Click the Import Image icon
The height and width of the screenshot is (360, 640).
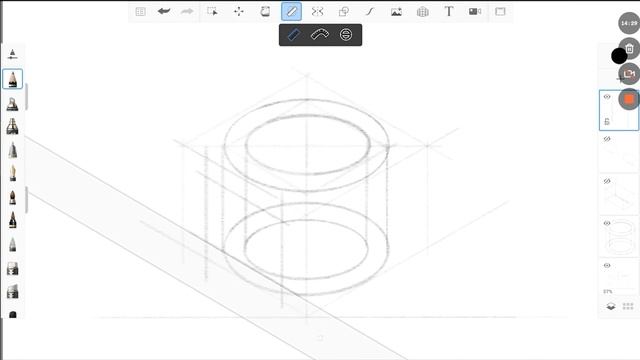pos(396,12)
